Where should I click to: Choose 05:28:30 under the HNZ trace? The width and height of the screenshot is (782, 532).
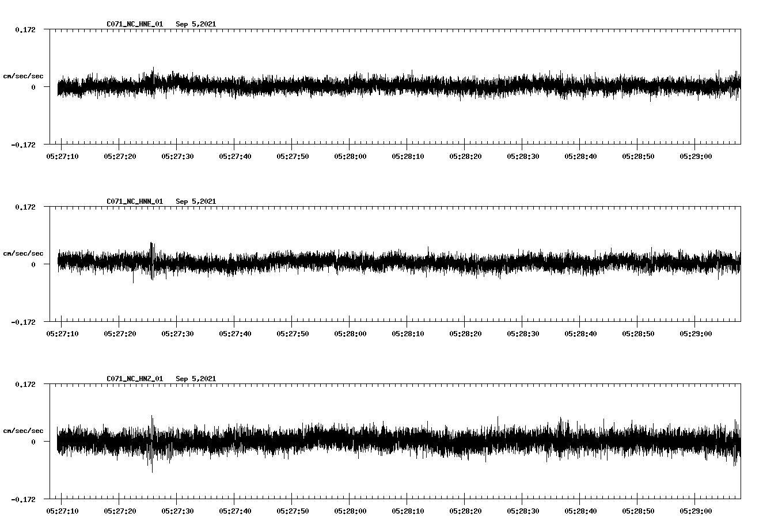click(523, 511)
